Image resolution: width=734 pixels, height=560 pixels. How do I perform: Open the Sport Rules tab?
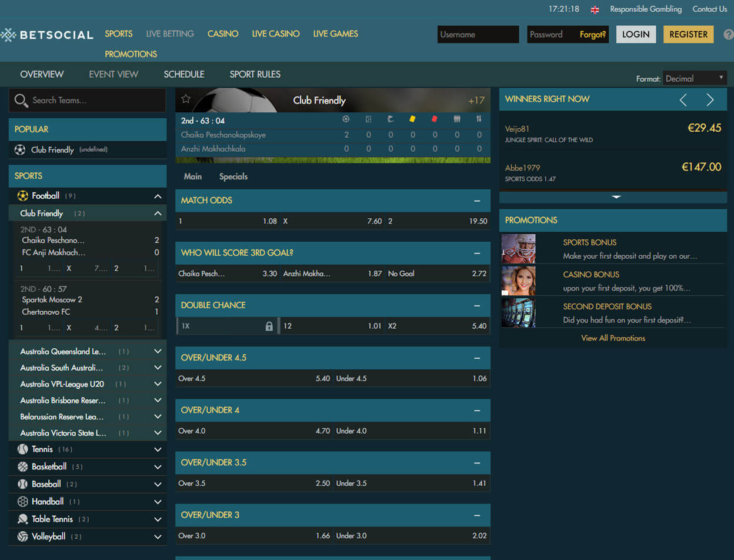[x=255, y=74]
